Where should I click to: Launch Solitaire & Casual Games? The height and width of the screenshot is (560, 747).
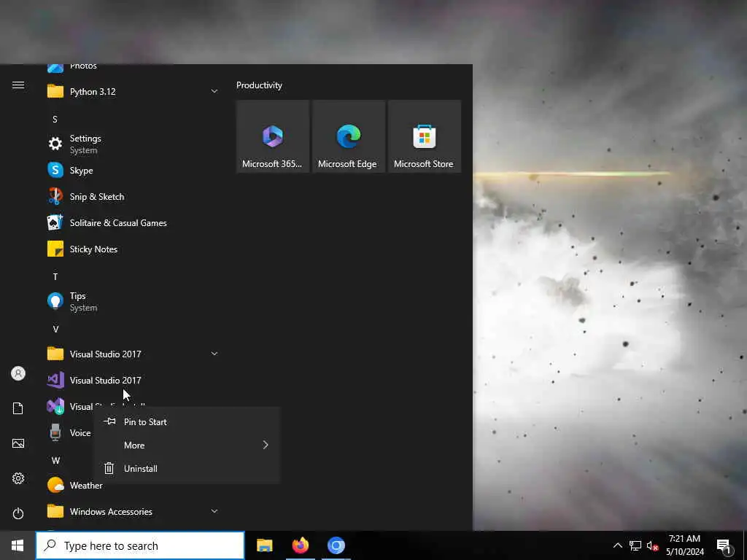133,222
